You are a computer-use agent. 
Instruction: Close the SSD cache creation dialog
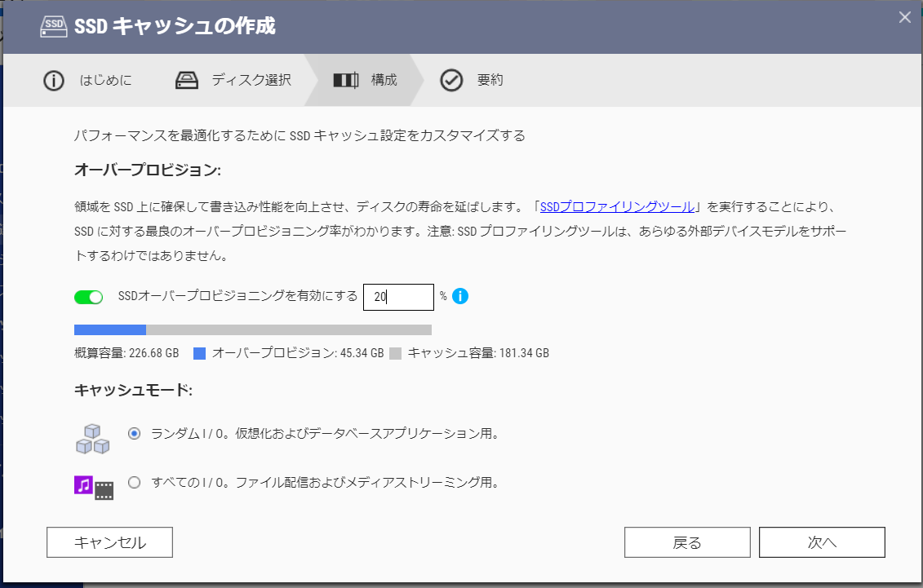[x=905, y=18]
